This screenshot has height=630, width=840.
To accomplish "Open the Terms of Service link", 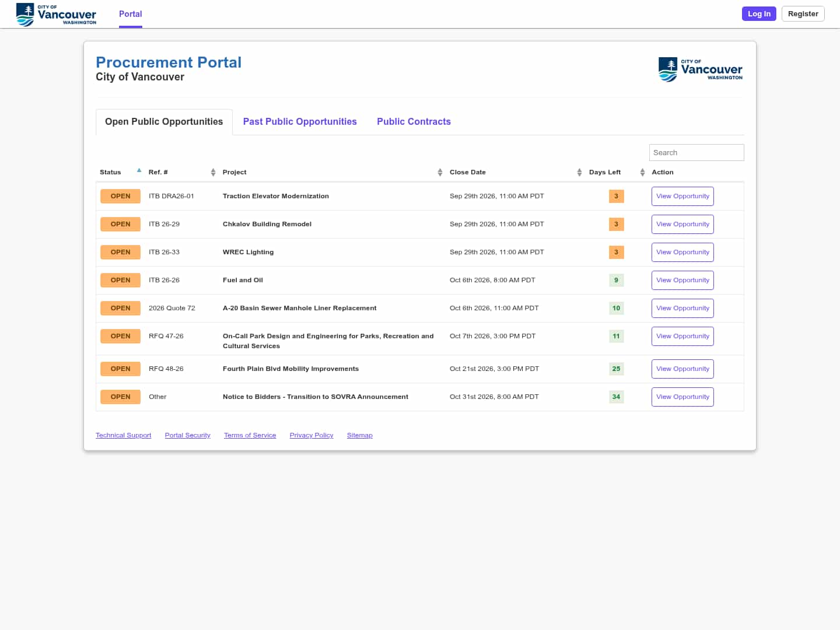I will click(250, 435).
